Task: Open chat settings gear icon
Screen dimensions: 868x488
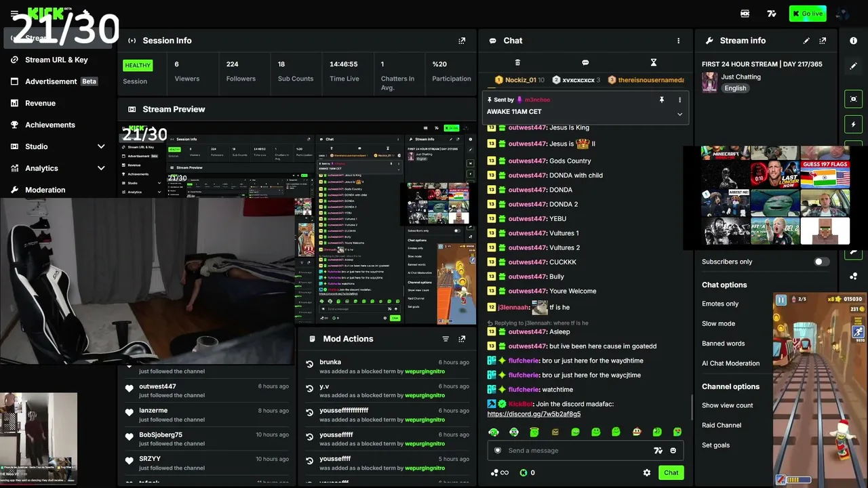Action: (x=647, y=472)
